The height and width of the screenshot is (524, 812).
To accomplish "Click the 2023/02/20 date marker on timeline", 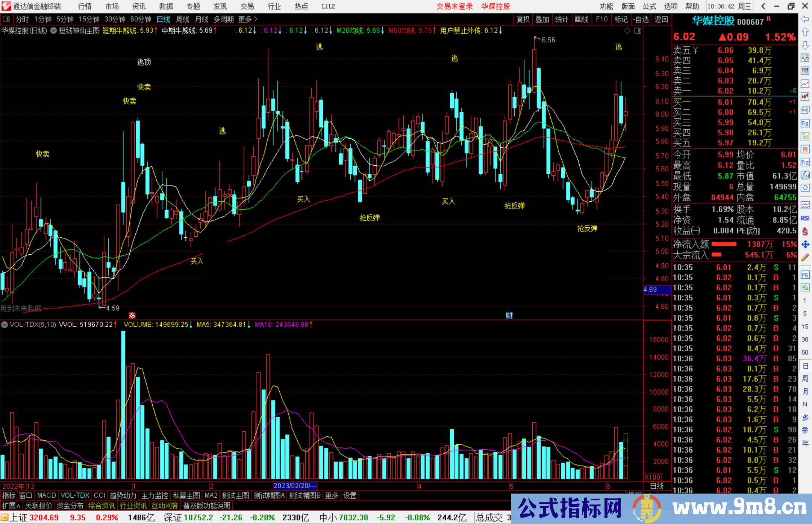I will pyautogui.click(x=295, y=486).
